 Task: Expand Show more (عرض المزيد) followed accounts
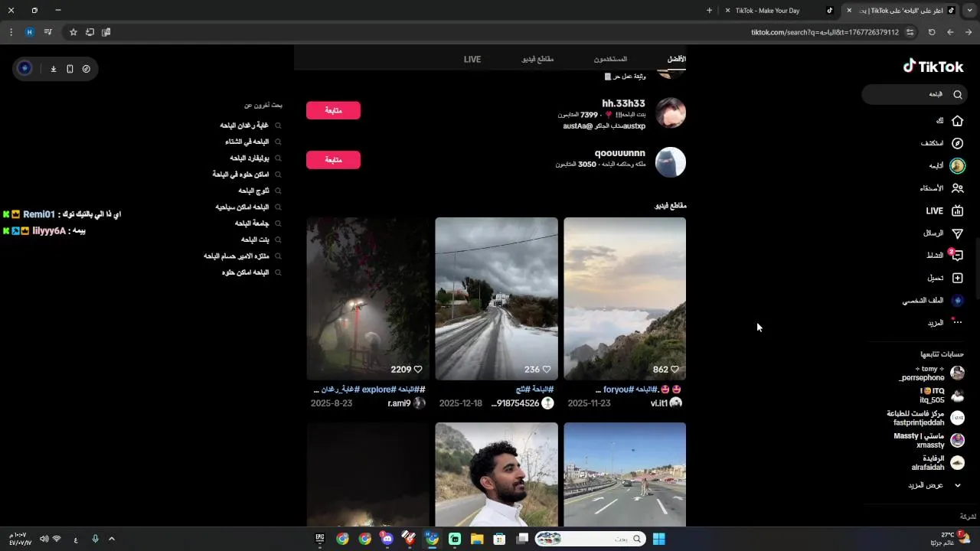(935, 485)
